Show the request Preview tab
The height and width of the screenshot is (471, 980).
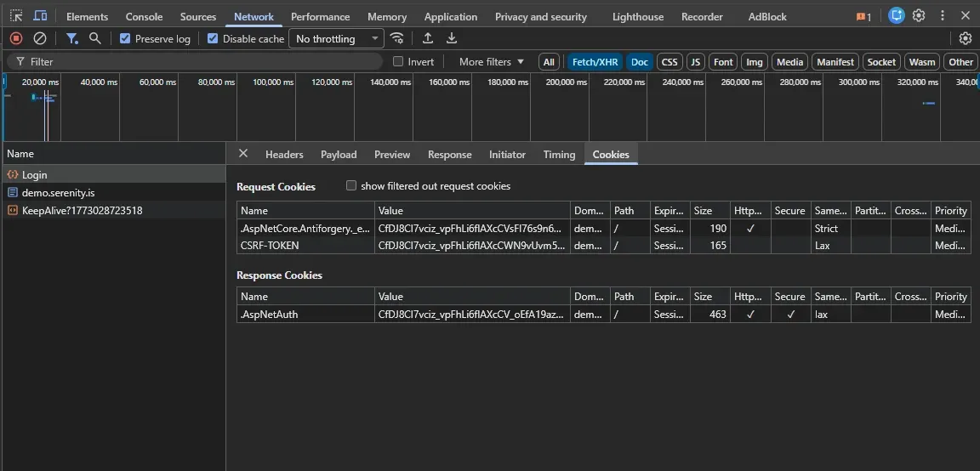pyautogui.click(x=392, y=154)
